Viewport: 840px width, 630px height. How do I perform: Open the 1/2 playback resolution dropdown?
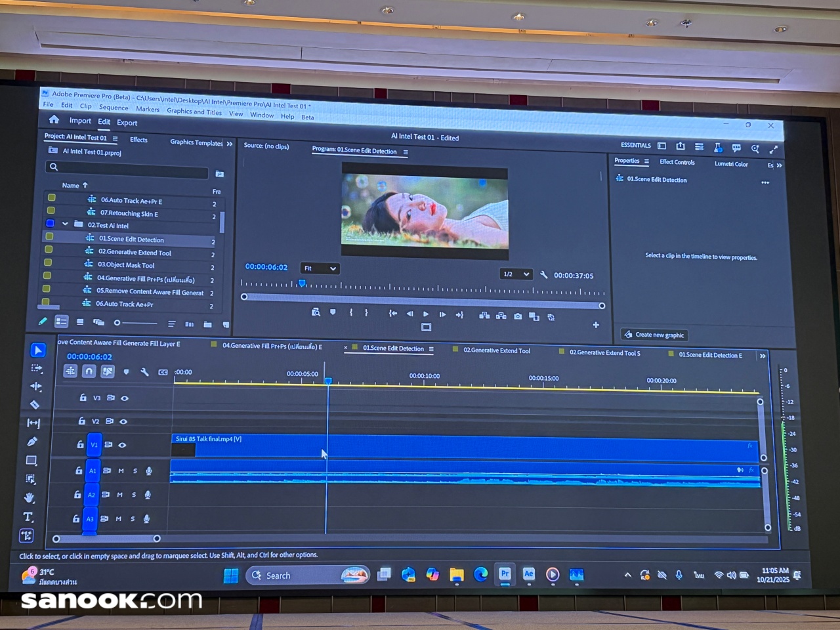(515, 274)
